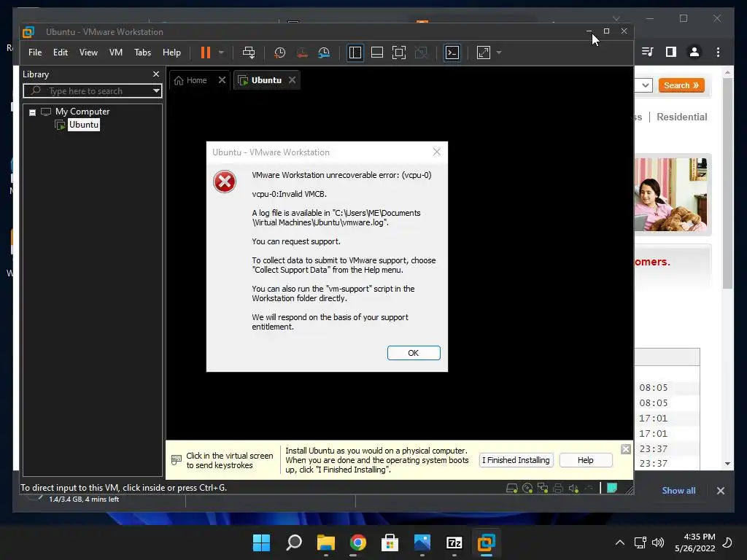Open the Tabs menu
The height and width of the screenshot is (560, 747).
click(142, 52)
